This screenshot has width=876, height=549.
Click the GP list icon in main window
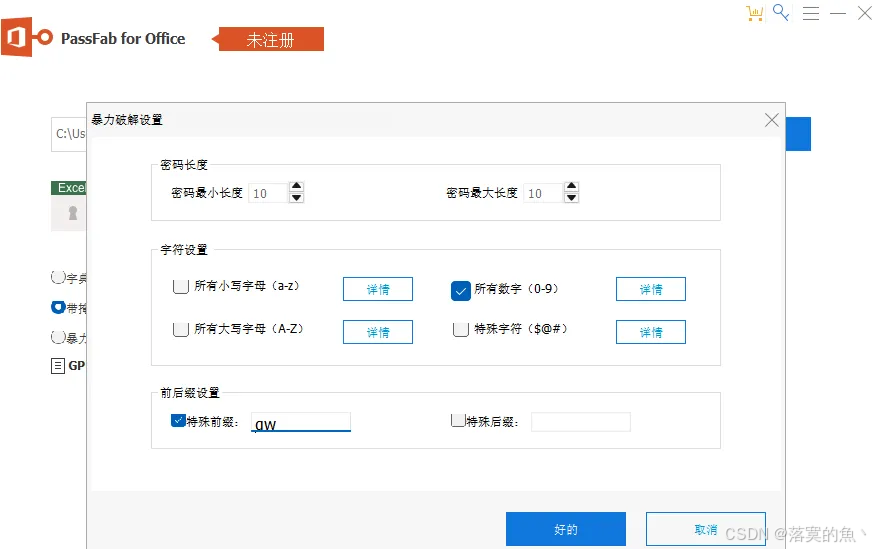[58, 366]
